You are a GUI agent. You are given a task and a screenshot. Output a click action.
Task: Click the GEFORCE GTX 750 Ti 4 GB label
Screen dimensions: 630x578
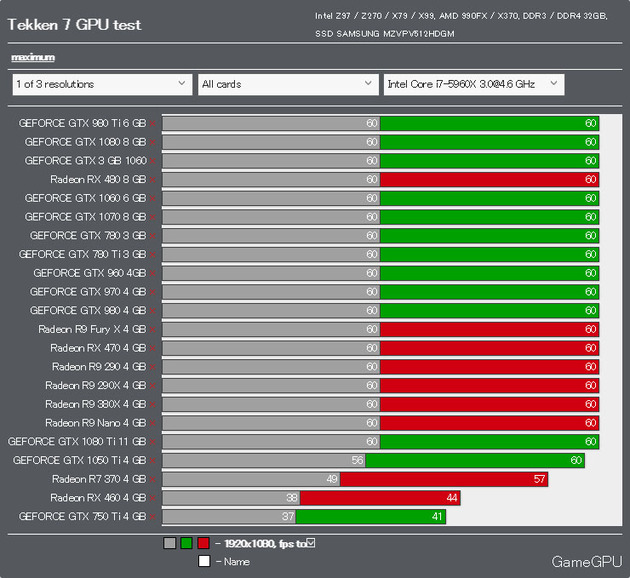[x=82, y=517]
